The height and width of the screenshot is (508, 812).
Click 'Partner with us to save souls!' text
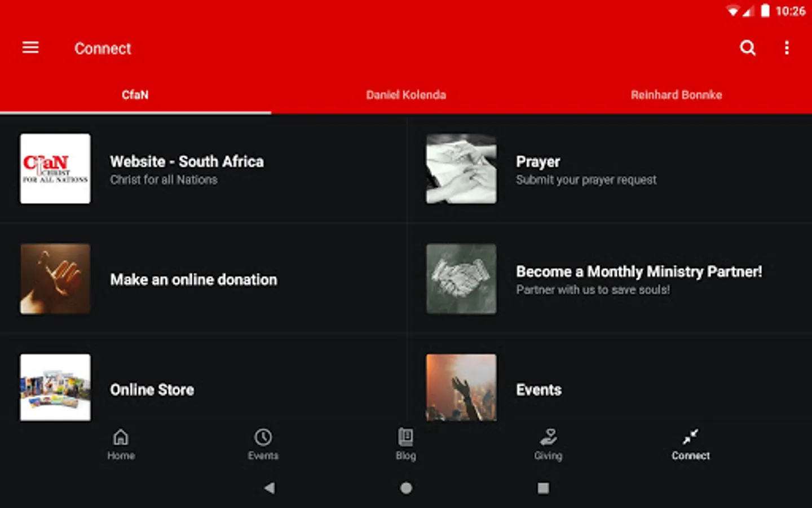pyautogui.click(x=593, y=290)
